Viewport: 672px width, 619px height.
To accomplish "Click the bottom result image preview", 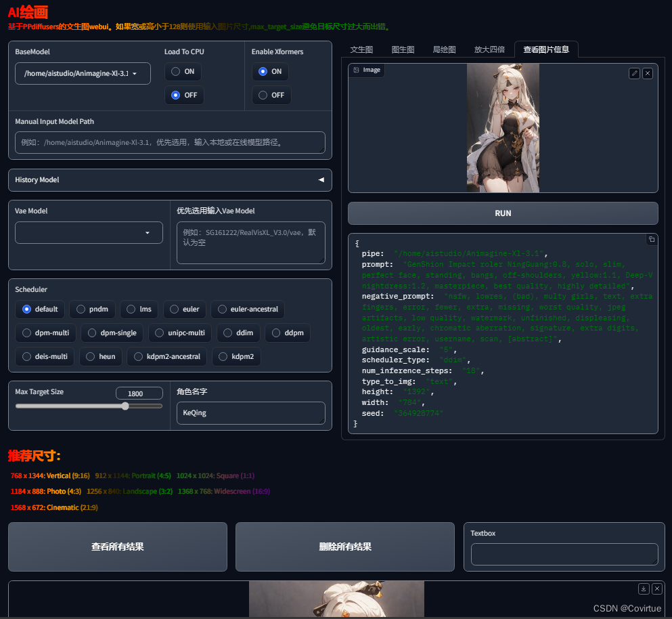I will [x=336, y=599].
